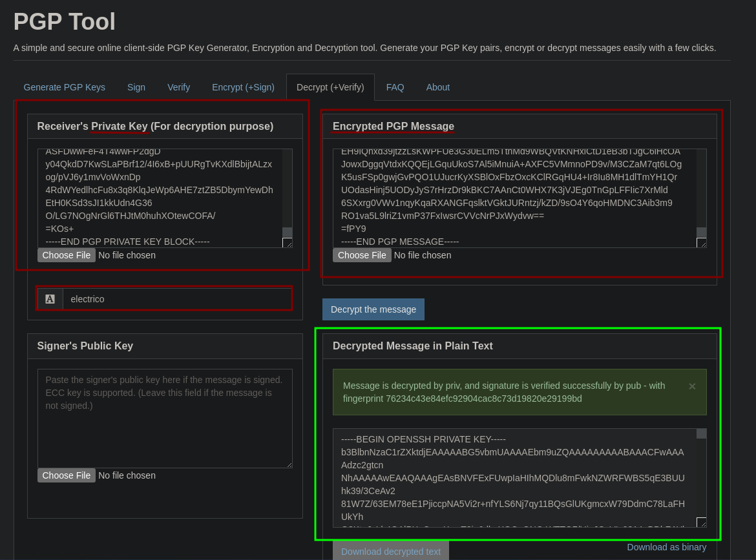Choose a file for signer's public key
The height and width of the screenshot is (560, 756).
pyautogui.click(x=67, y=475)
